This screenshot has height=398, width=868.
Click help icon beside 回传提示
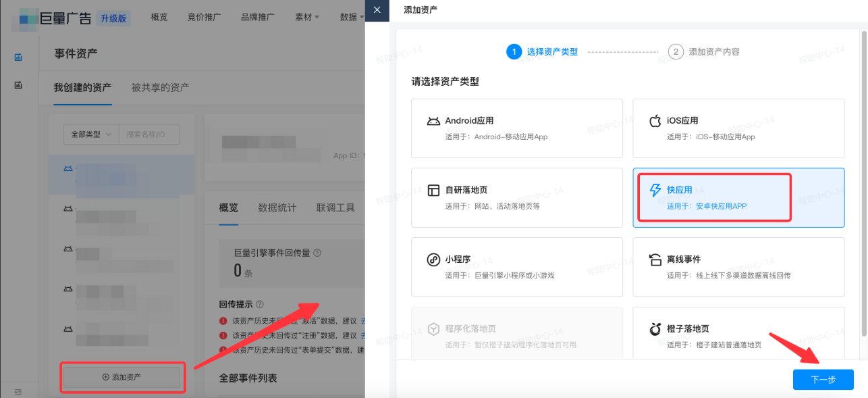pos(260,305)
